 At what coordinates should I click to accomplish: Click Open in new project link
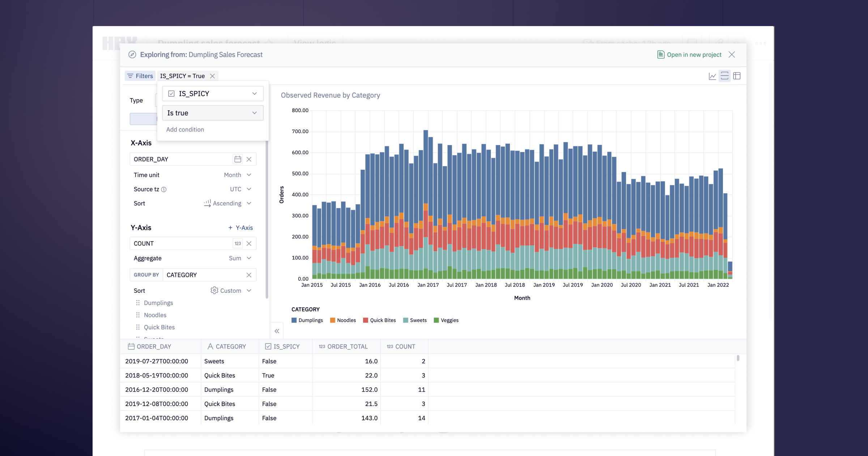[x=690, y=55]
